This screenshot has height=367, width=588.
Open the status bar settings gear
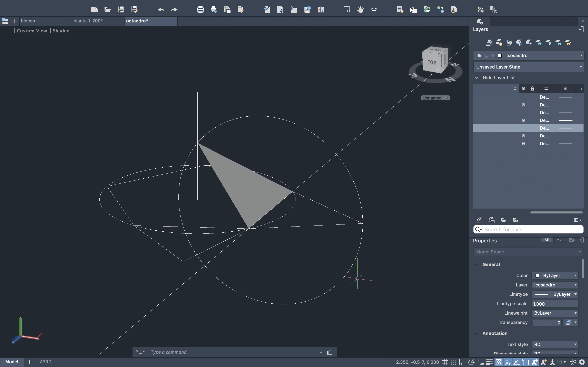[582, 362]
